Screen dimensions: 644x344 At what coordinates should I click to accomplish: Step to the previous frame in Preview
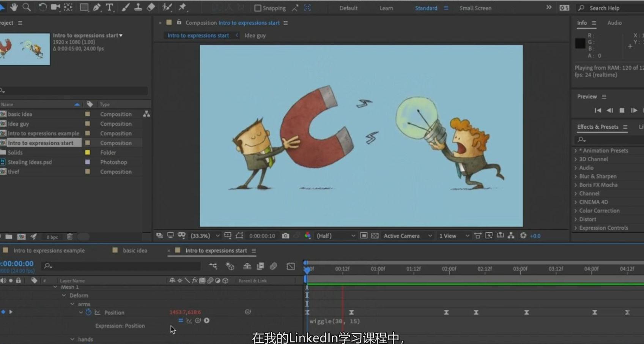coord(610,110)
